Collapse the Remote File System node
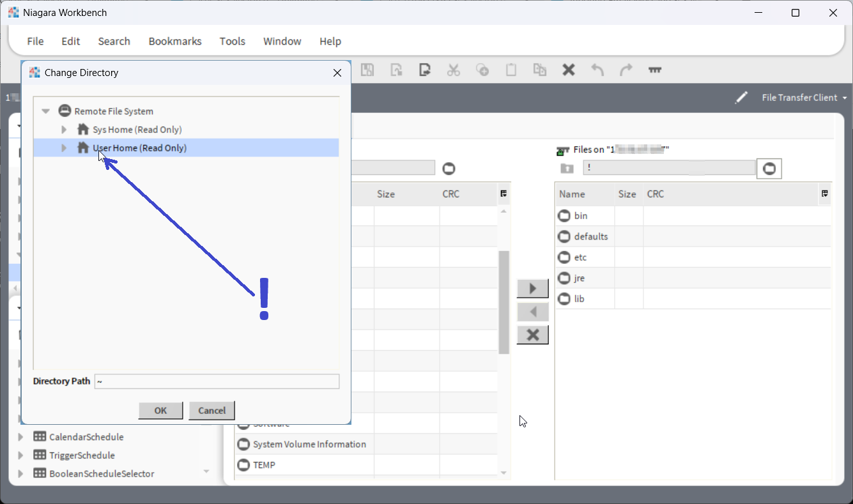 coord(46,111)
